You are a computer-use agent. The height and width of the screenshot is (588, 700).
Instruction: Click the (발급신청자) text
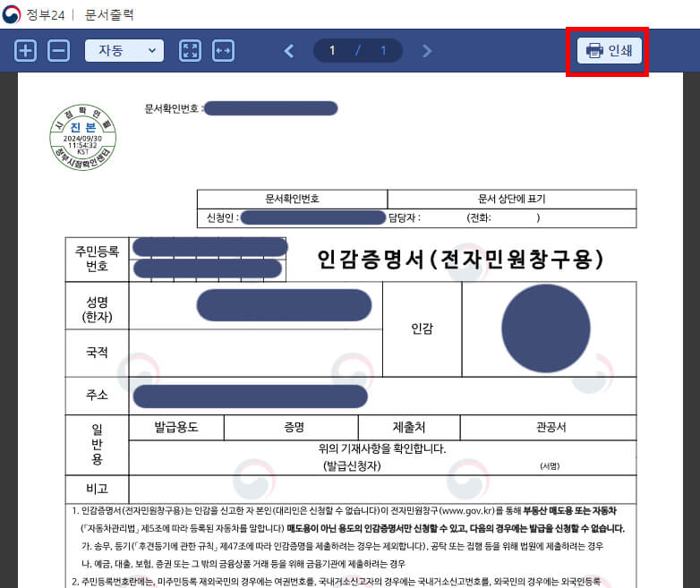click(x=352, y=466)
